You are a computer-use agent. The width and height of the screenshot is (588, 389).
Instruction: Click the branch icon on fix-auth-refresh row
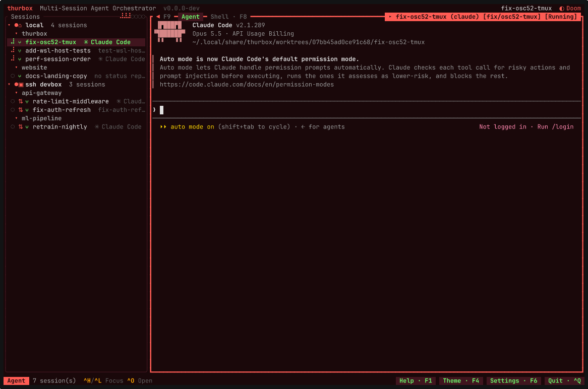pyautogui.click(x=27, y=110)
